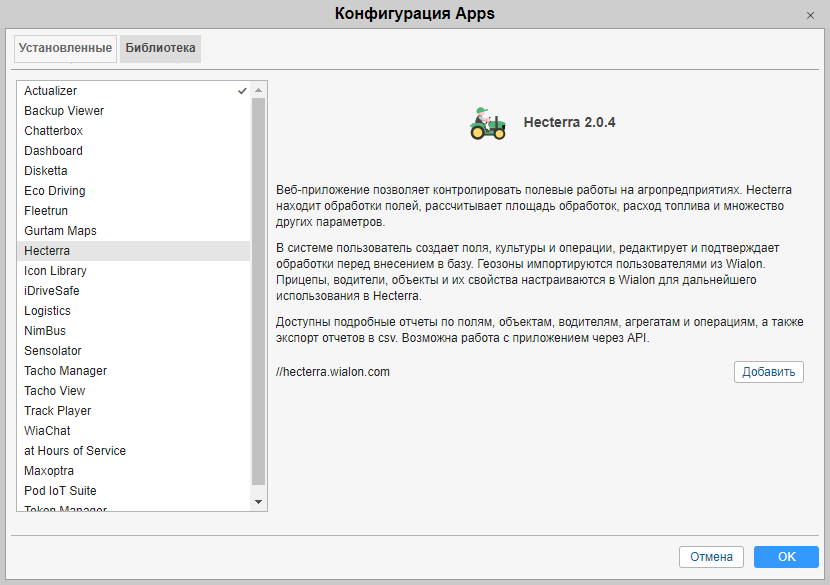
Task: Click the highlighted Hecterra list item
Action: coord(133,251)
